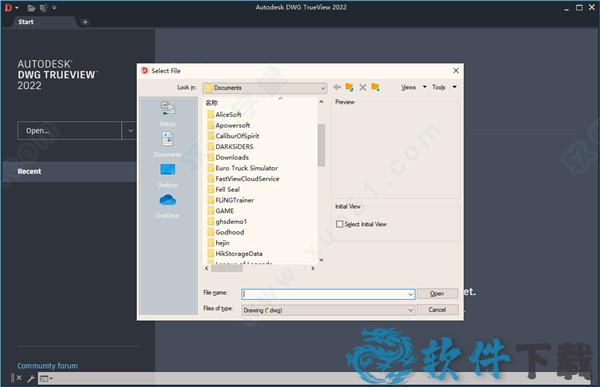Select the Apowersoft folder
600x387 pixels.
[x=229, y=125]
